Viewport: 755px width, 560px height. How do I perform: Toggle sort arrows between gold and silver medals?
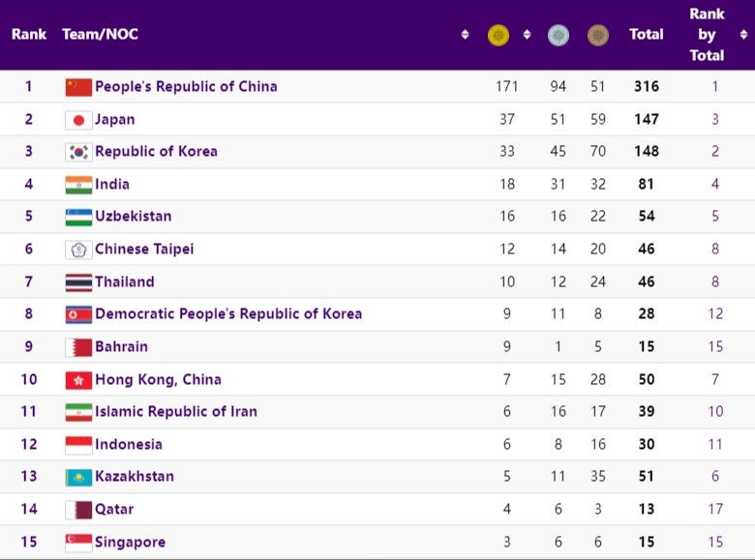[527, 35]
